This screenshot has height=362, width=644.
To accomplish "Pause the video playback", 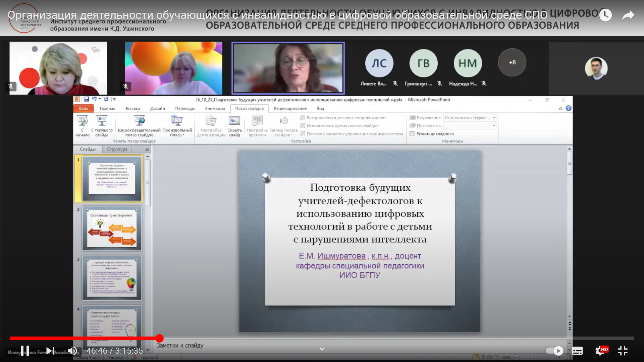I will pyautogui.click(x=25, y=351).
